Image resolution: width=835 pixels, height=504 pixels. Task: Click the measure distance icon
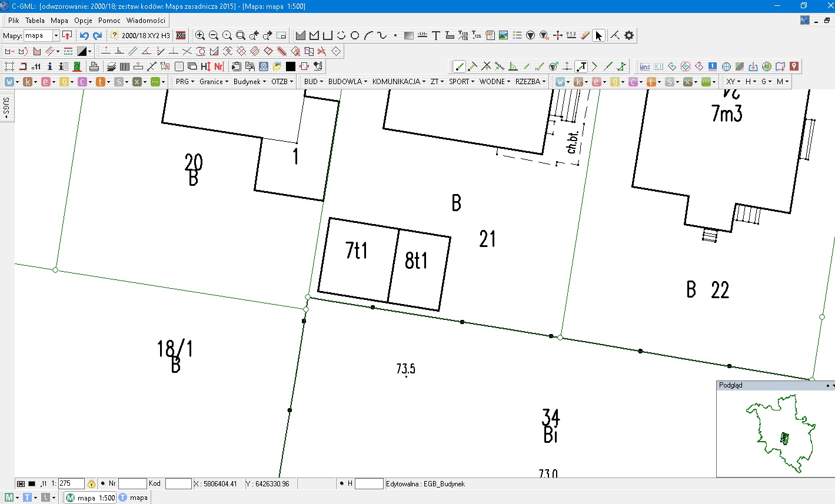point(571,35)
